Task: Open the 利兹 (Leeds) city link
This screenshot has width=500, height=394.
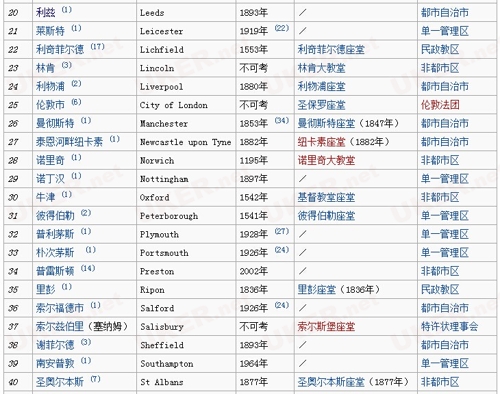Action: [46, 13]
